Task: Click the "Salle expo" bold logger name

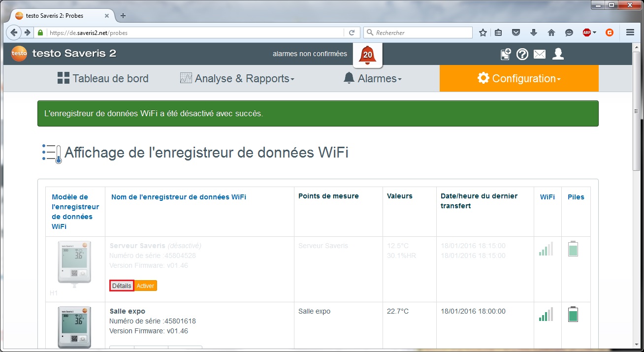Action: tap(128, 311)
